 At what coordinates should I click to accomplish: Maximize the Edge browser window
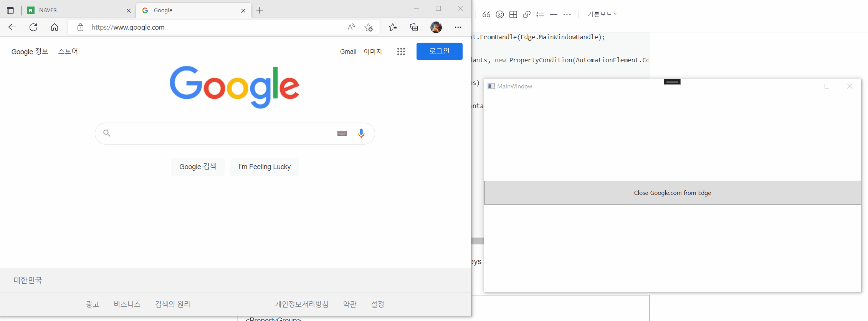pyautogui.click(x=438, y=8)
